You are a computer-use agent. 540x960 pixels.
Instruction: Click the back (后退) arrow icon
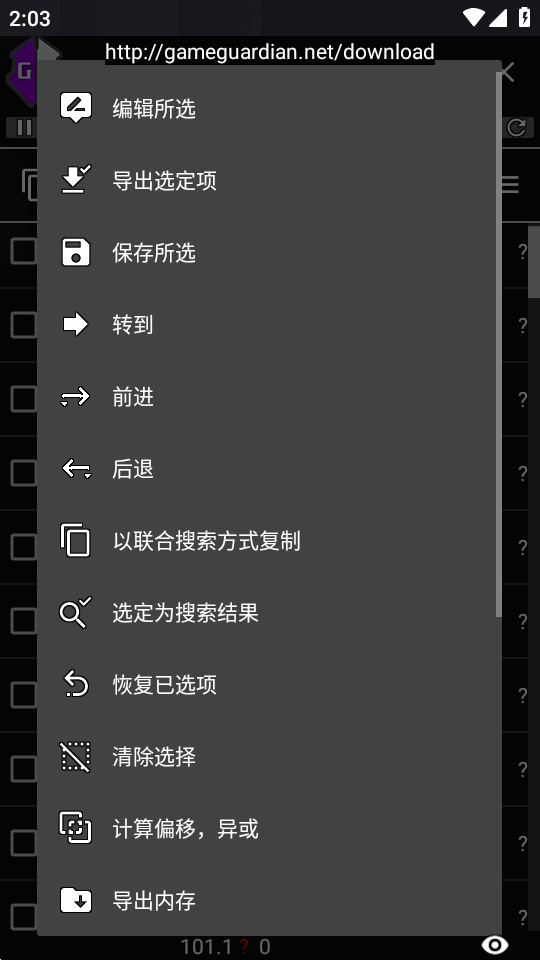click(76, 469)
